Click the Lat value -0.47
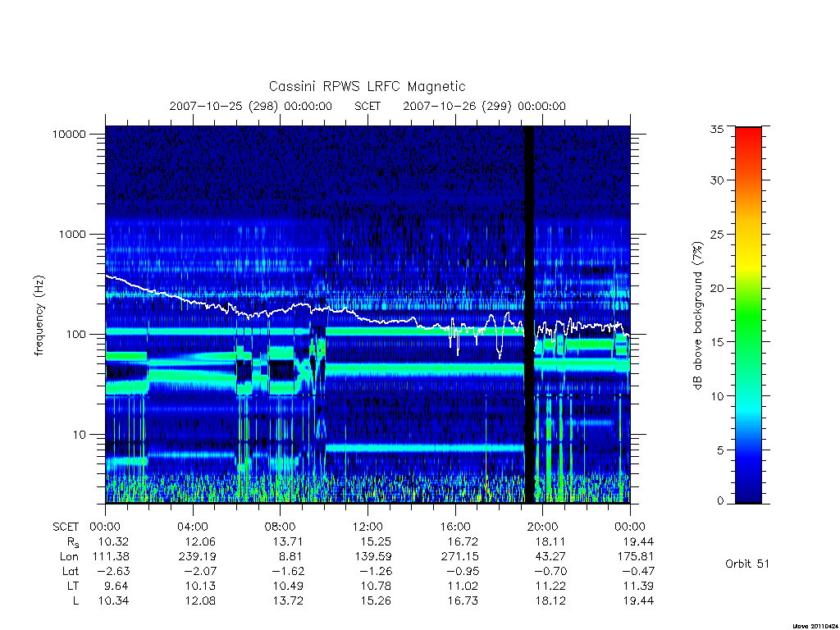The image size is (840, 630). [637, 571]
